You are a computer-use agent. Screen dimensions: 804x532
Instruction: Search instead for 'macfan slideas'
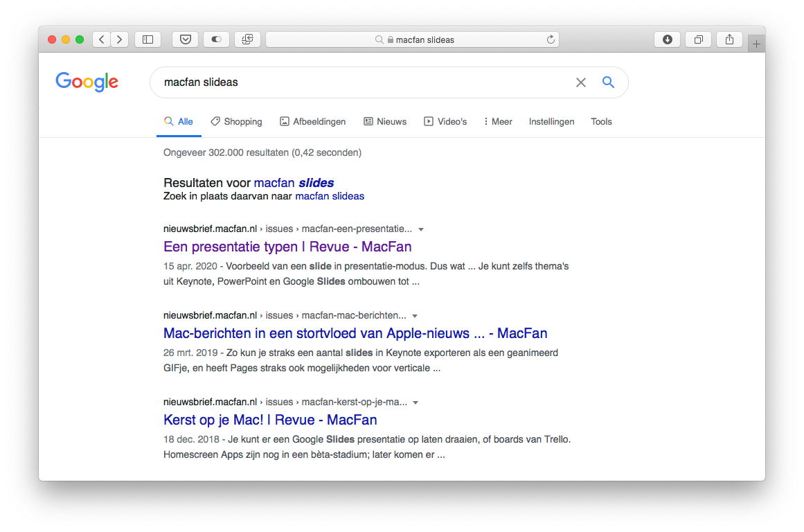(x=330, y=197)
